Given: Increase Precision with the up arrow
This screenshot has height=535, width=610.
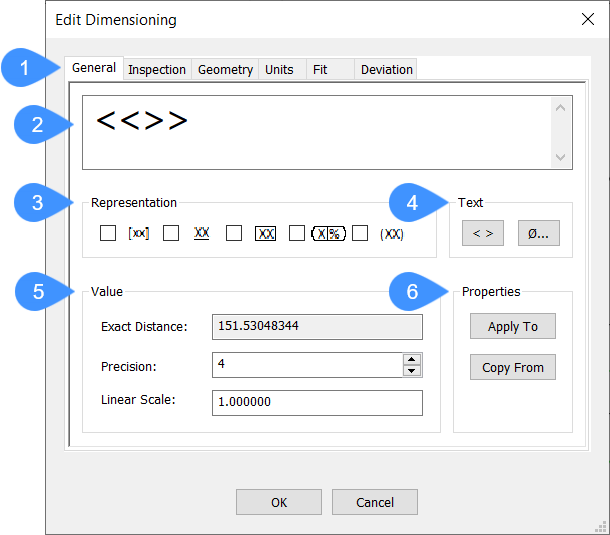Looking at the screenshot, I should click(411, 359).
